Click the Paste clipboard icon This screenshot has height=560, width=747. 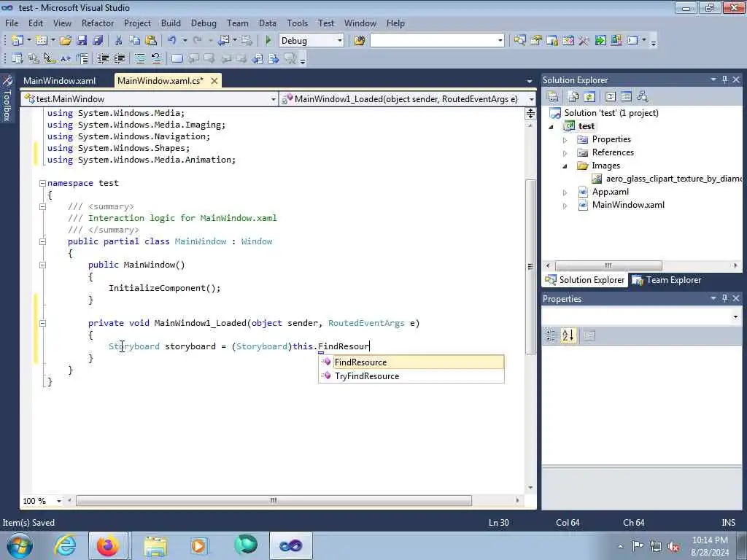coord(151,41)
